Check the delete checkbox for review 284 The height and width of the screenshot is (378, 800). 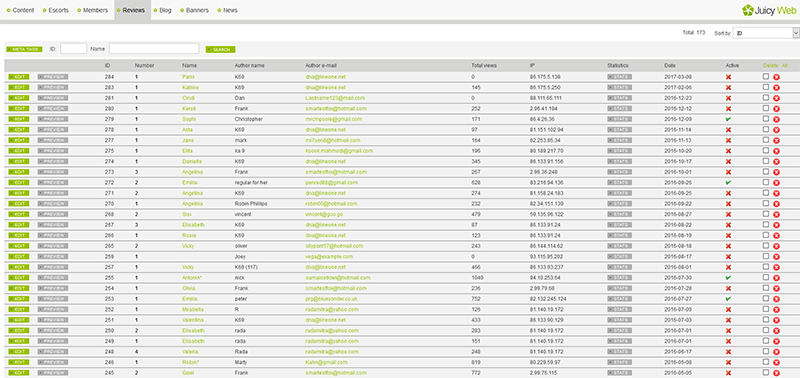pos(766,77)
